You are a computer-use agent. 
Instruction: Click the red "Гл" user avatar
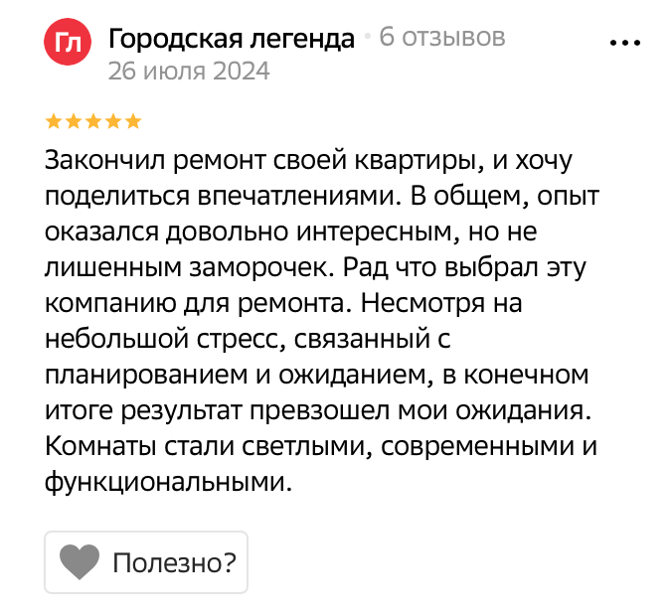click(x=67, y=44)
